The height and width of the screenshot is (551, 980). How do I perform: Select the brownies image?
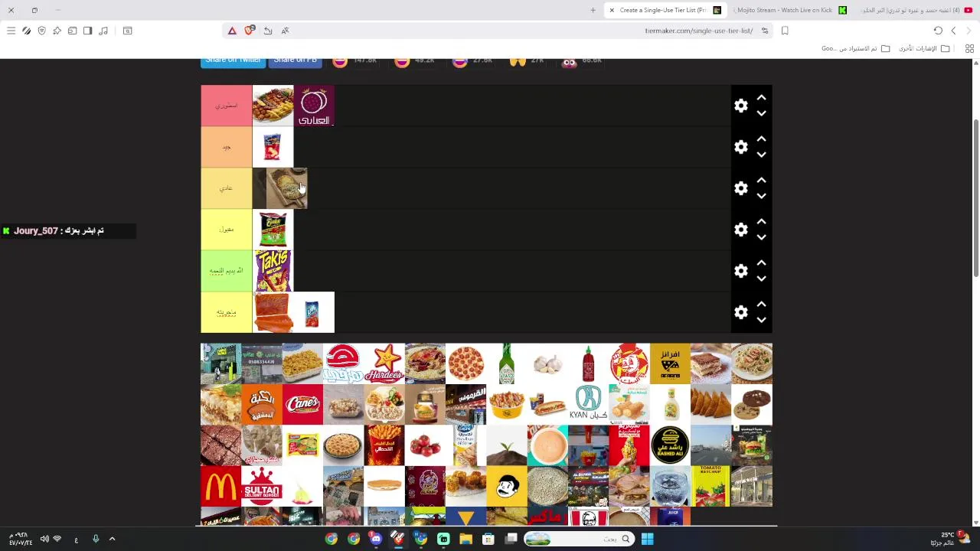[220, 445]
